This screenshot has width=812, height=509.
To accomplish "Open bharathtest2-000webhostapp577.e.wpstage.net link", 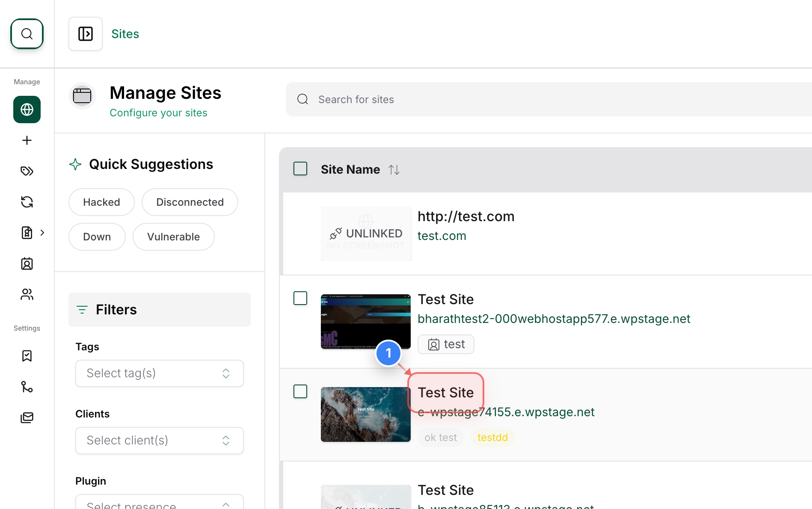I will click(x=554, y=319).
